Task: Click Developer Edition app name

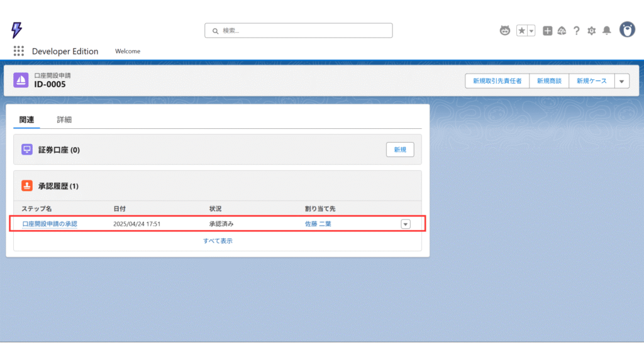Action: click(65, 52)
